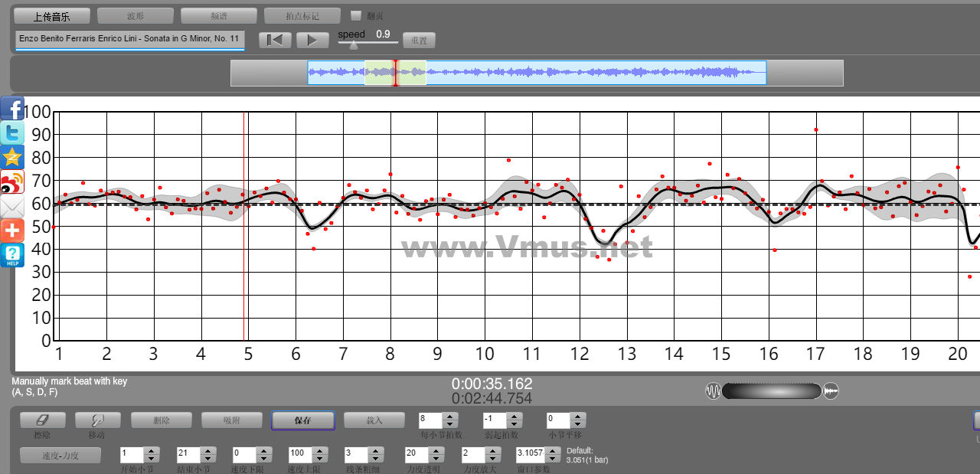
Task: Click the song title text field
Action: tap(129, 38)
